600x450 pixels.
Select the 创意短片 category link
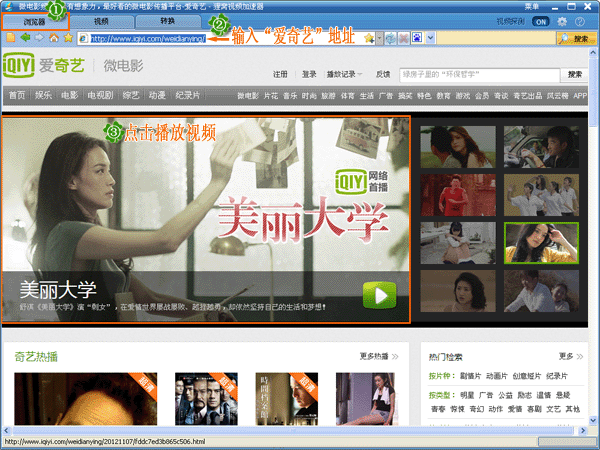[527, 376]
